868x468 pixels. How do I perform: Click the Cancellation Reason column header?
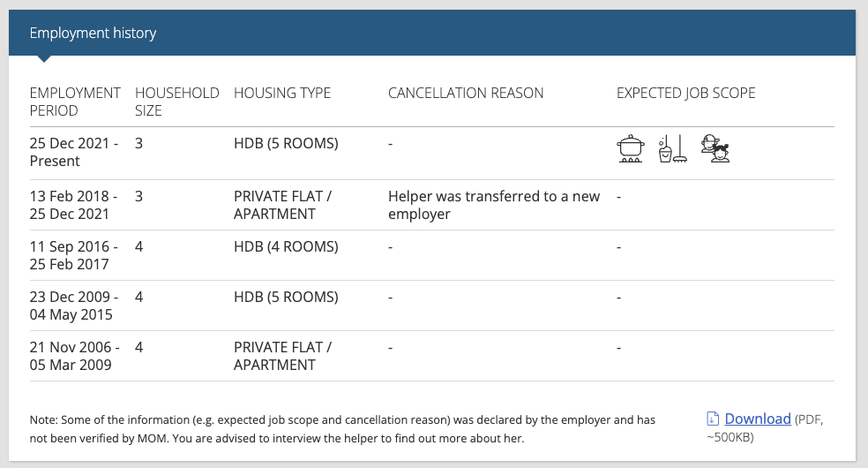pyautogui.click(x=466, y=93)
